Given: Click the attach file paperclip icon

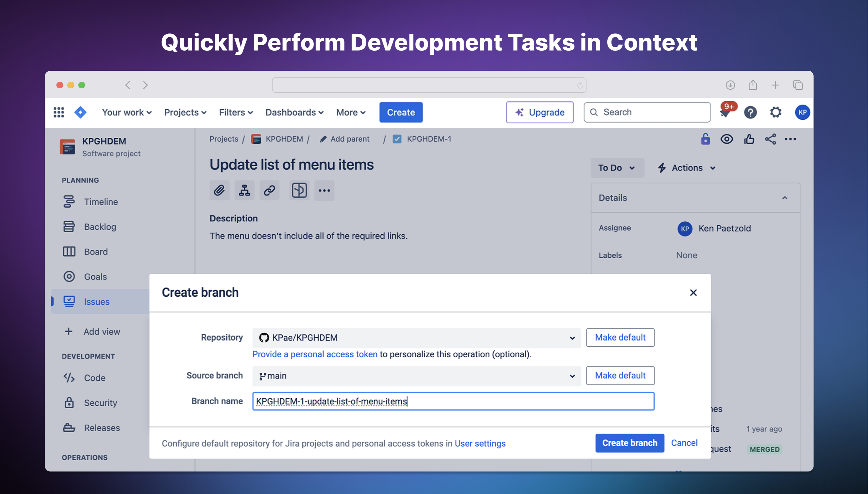Looking at the screenshot, I should (219, 190).
